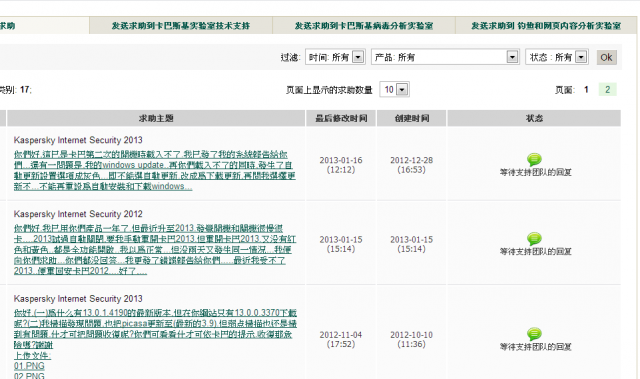Open the 时间: 所有 time filter dropdown
Image resolution: width=640 pixels, height=379 pixels.
point(335,57)
